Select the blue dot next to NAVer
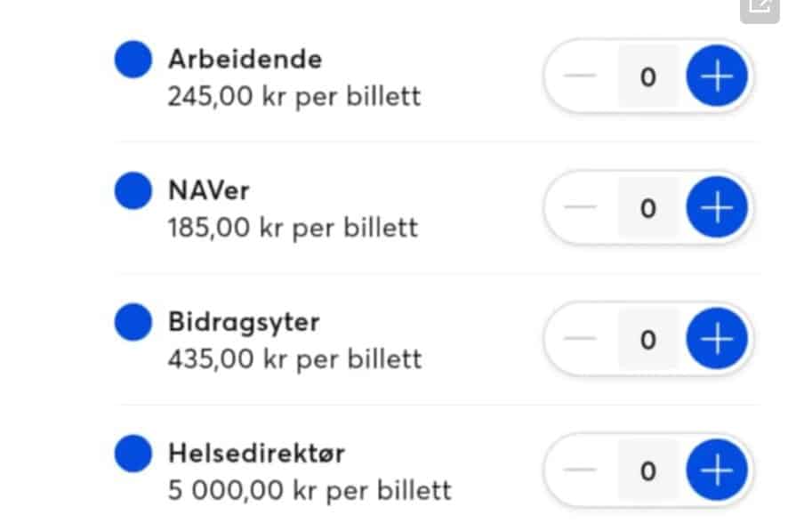 click(x=133, y=191)
